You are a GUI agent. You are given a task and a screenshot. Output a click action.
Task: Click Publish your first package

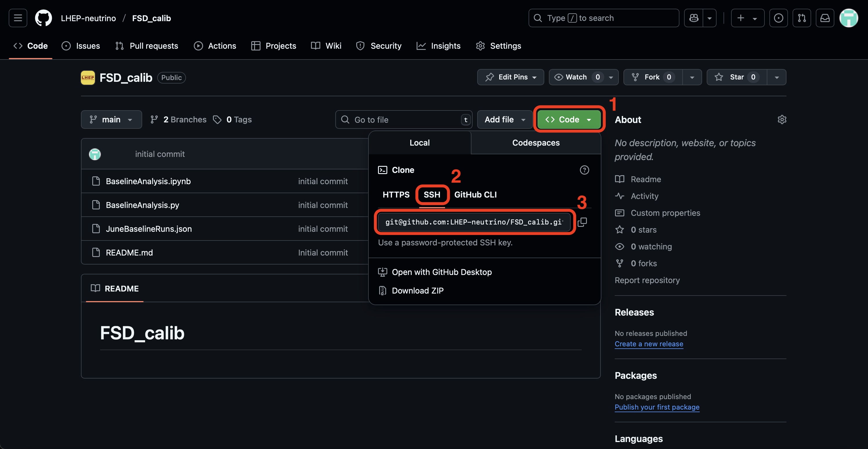tap(657, 407)
